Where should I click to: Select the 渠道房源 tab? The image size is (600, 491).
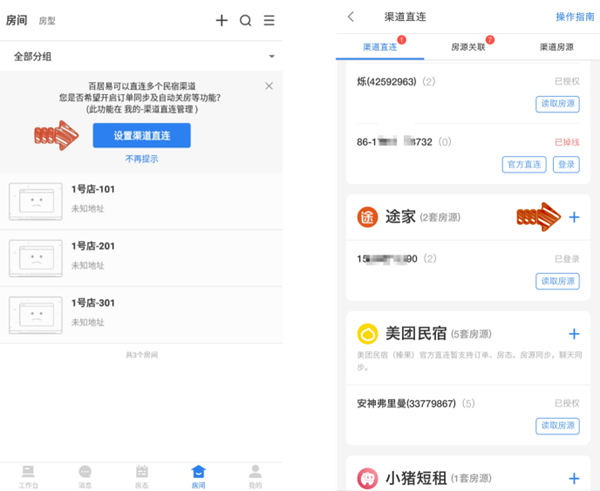coord(556,46)
